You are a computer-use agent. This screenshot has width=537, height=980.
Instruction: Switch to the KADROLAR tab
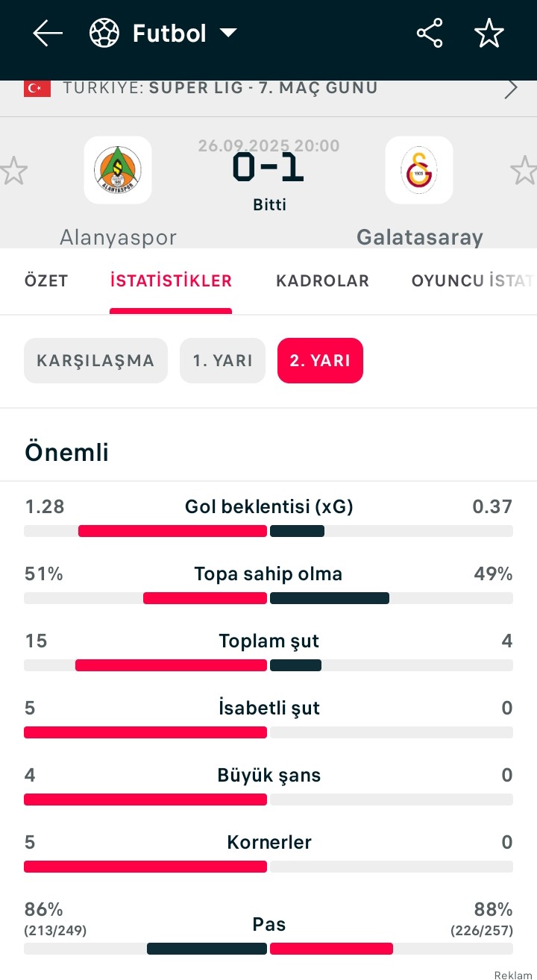[322, 281]
